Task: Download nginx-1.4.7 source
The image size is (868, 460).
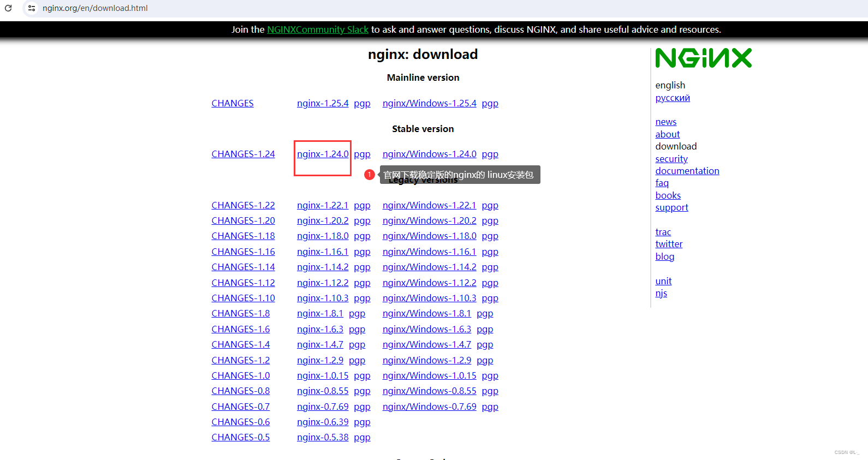Action: 320,344
